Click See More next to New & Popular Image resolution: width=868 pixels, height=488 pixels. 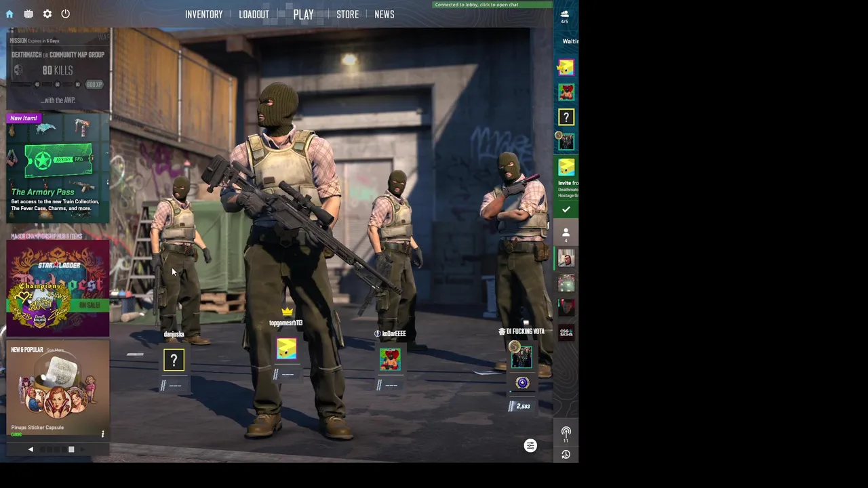pyautogui.click(x=55, y=350)
